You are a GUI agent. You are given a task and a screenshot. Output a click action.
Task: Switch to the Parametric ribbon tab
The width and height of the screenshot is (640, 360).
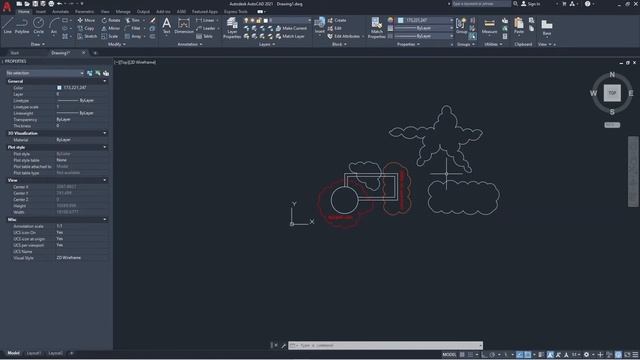point(84,11)
